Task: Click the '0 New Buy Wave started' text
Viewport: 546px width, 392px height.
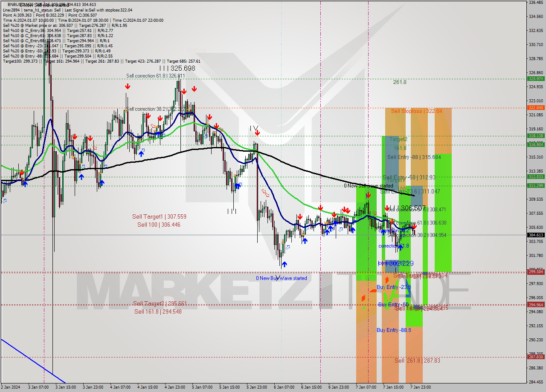Action: 281,278
